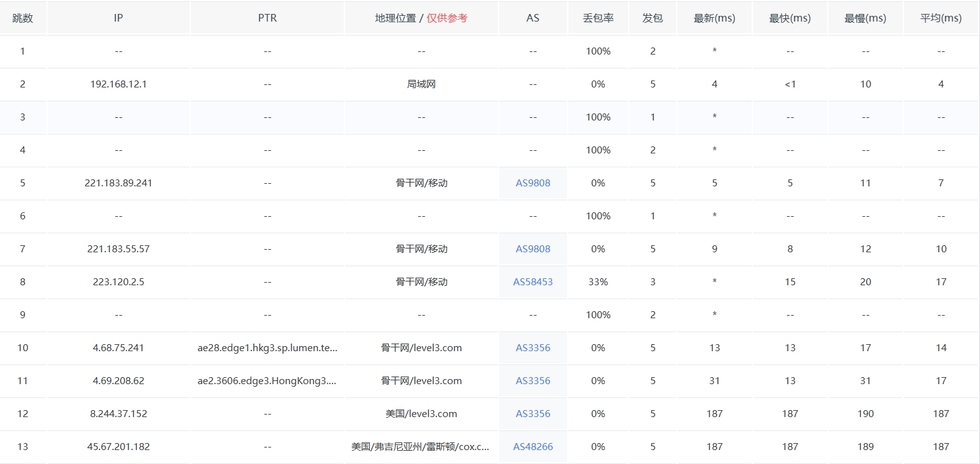
Task: Click PTR ae28.edge1.hkg3.sp.lumen.te...
Action: 268,348
